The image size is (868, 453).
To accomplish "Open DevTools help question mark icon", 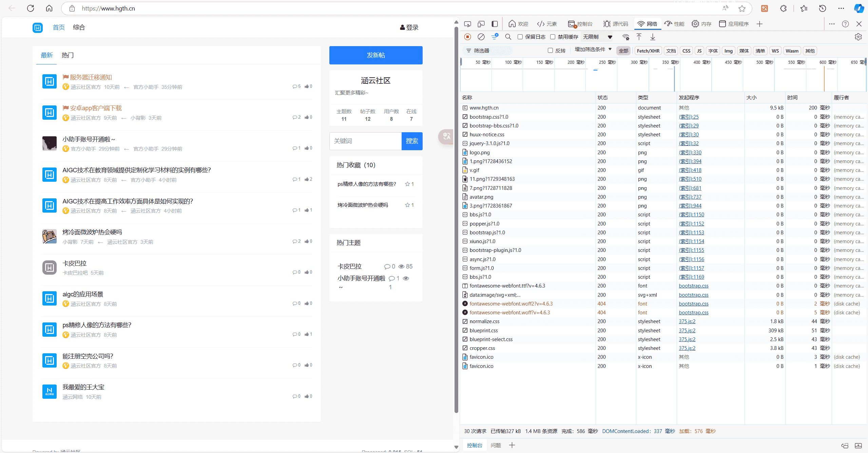I will click(x=845, y=24).
